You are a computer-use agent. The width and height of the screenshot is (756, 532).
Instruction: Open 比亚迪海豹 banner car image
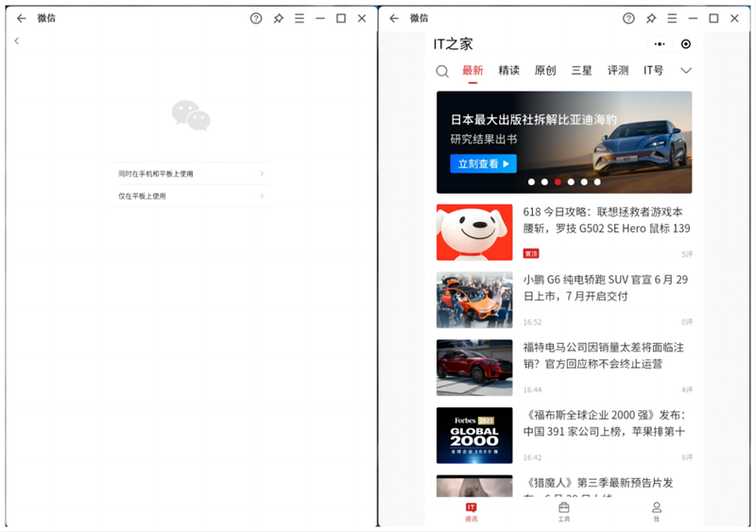click(639, 147)
